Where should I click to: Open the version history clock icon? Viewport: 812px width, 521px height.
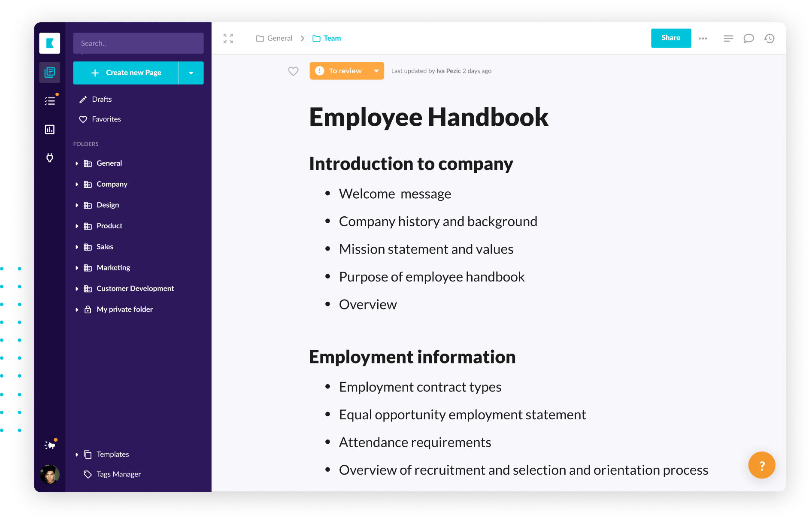pos(769,39)
